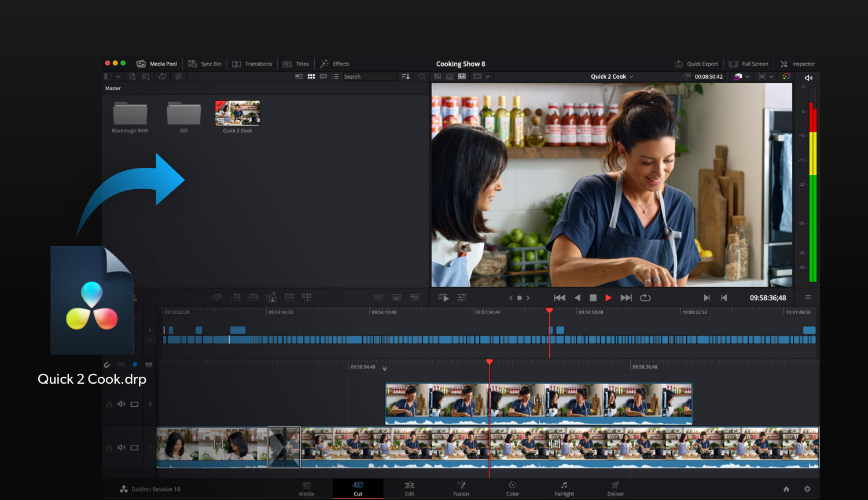This screenshot has width=868, height=500.
Task: Click the Quick Export button
Action: 697,64
